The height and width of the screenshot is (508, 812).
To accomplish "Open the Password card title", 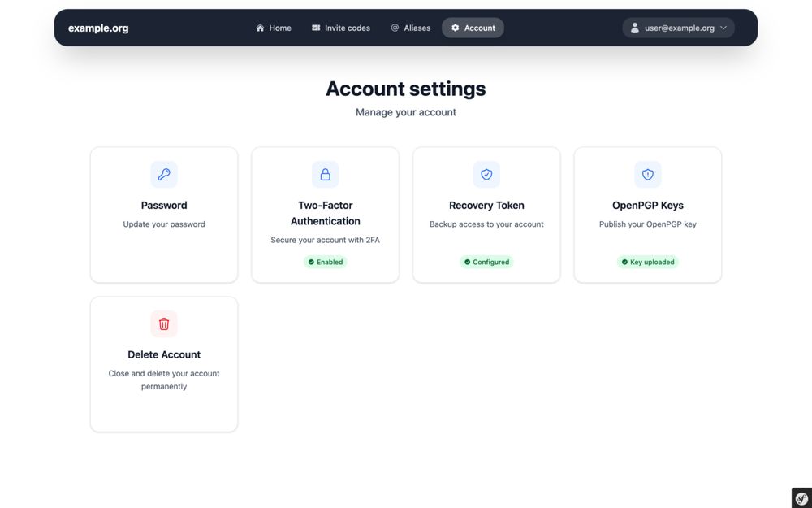I will [x=164, y=206].
